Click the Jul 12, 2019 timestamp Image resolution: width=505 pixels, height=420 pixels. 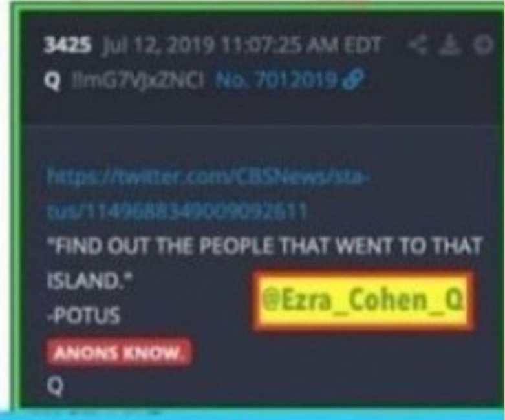point(242,45)
